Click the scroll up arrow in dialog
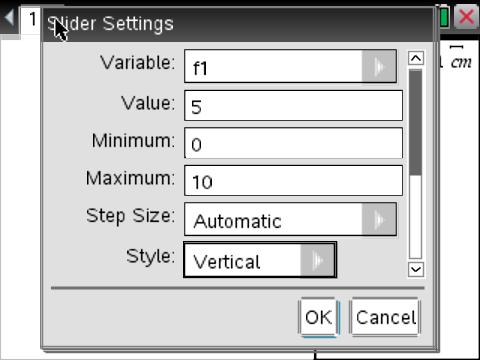 [x=416, y=58]
